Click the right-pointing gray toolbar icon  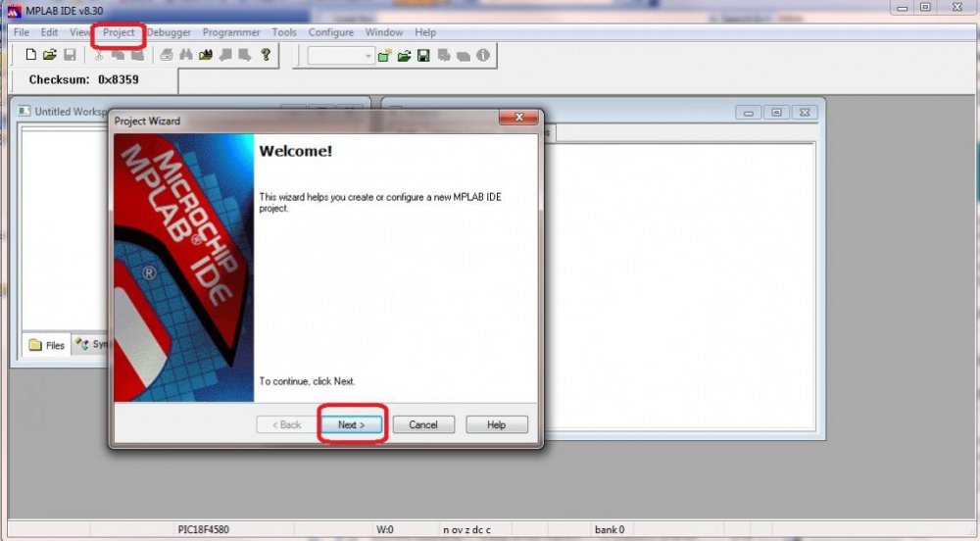pyautogui.click(x=244, y=55)
